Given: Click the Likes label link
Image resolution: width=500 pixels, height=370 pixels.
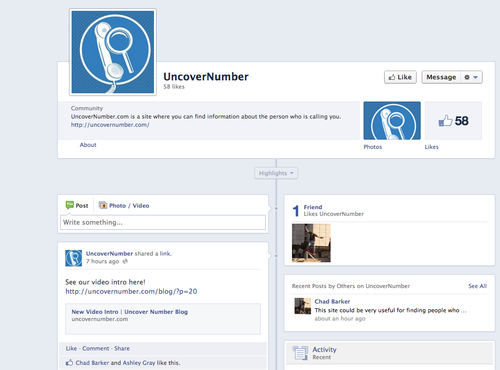Looking at the screenshot, I should 432,147.
